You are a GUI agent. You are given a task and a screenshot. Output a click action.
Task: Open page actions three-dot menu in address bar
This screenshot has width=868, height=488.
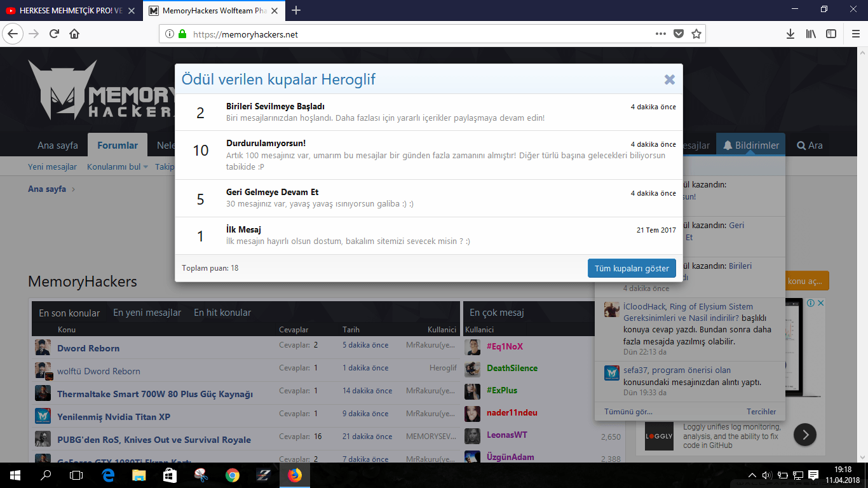(x=661, y=34)
